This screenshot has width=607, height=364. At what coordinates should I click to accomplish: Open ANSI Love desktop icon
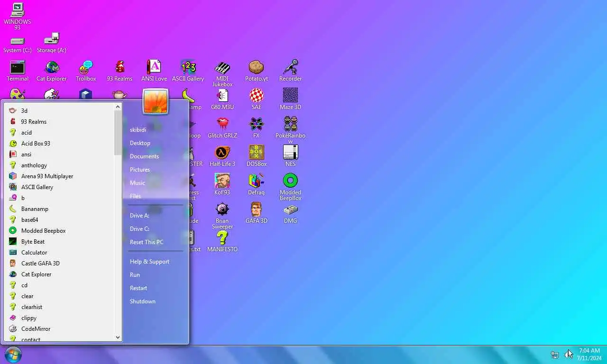(154, 71)
